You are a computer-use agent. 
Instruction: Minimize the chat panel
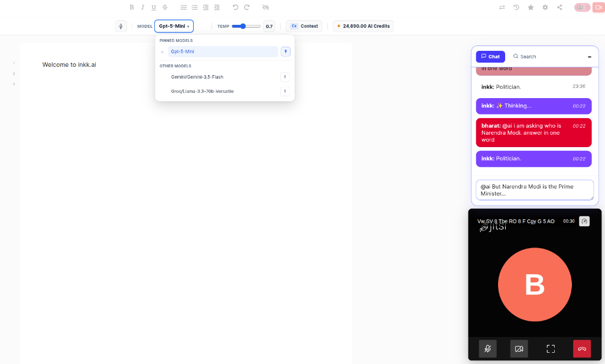[x=589, y=57]
